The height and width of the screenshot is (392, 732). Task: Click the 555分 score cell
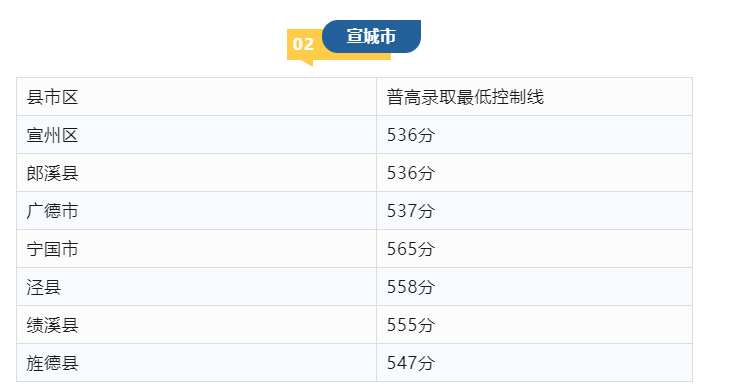click(534, 325)
